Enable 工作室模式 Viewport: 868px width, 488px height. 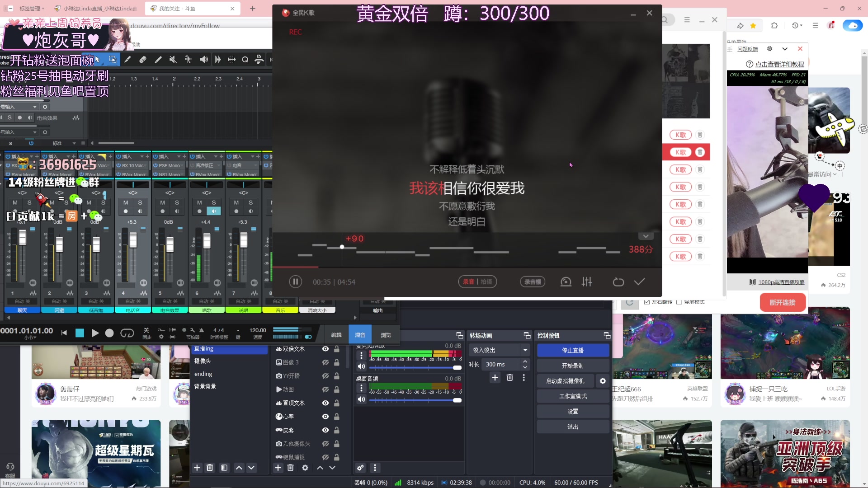pos(573,396)
